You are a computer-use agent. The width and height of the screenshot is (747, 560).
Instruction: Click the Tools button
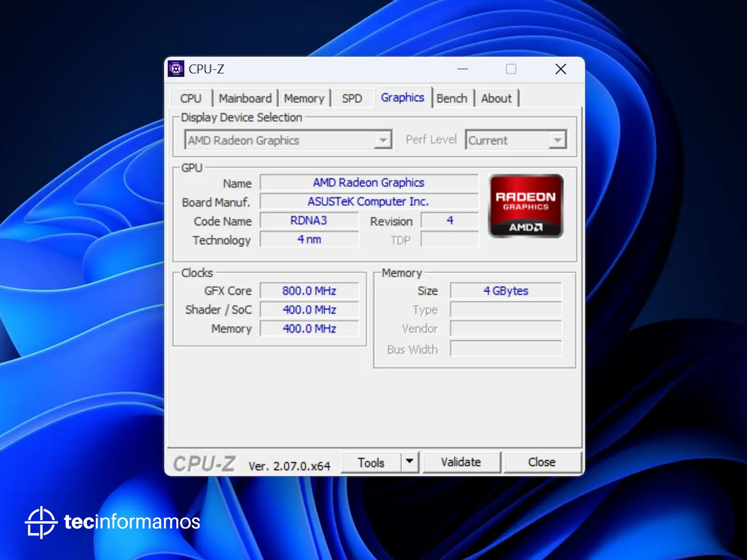point(371,462)
